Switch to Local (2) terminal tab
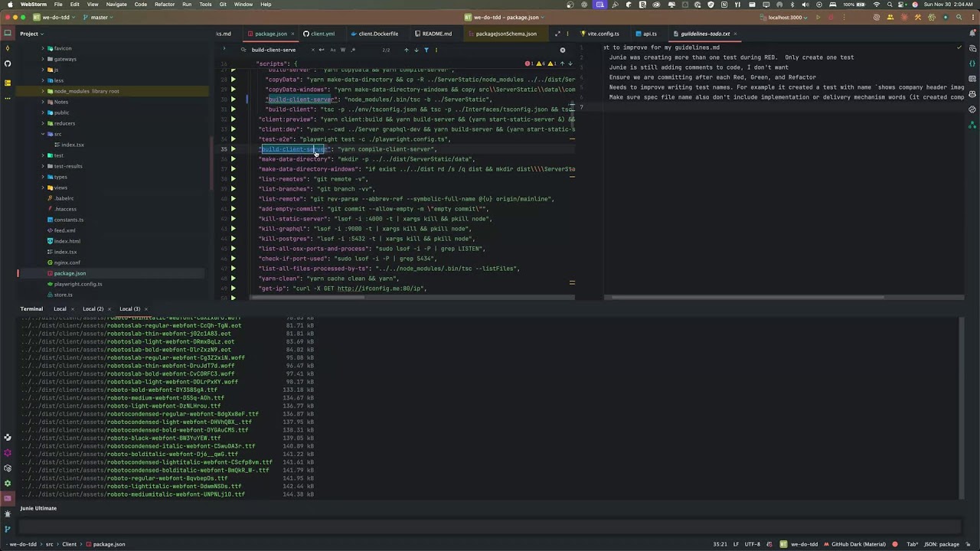Image resolution: width=980 pixels, height=551 pixels. pos(93,309)
